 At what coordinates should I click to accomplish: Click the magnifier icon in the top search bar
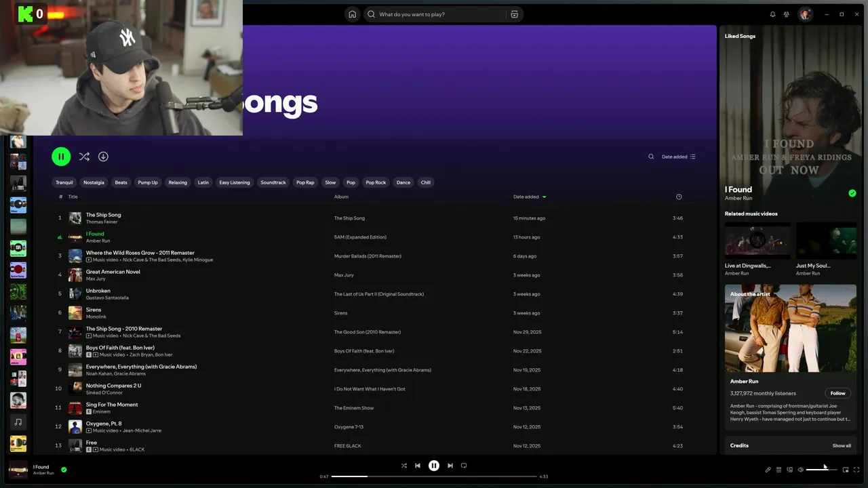(x=371, y=14)
